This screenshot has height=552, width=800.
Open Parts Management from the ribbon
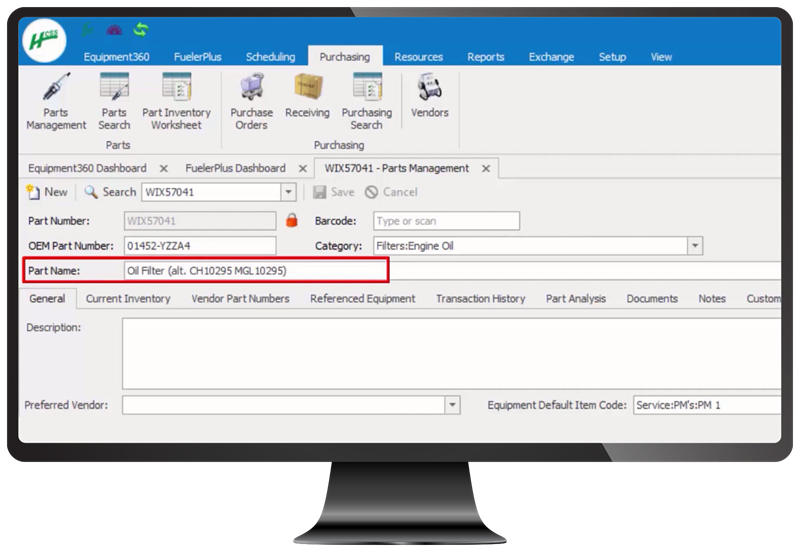pos(56,102)
